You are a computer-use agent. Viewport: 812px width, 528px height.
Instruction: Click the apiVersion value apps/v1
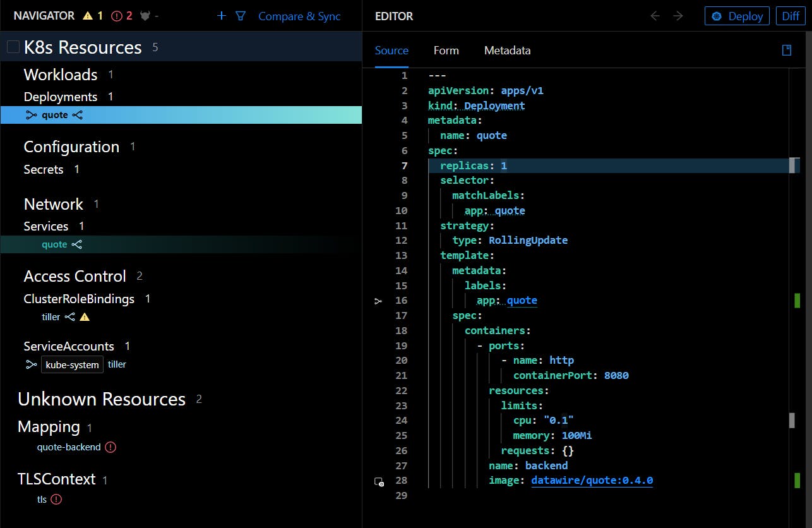(x=522, y=90)
